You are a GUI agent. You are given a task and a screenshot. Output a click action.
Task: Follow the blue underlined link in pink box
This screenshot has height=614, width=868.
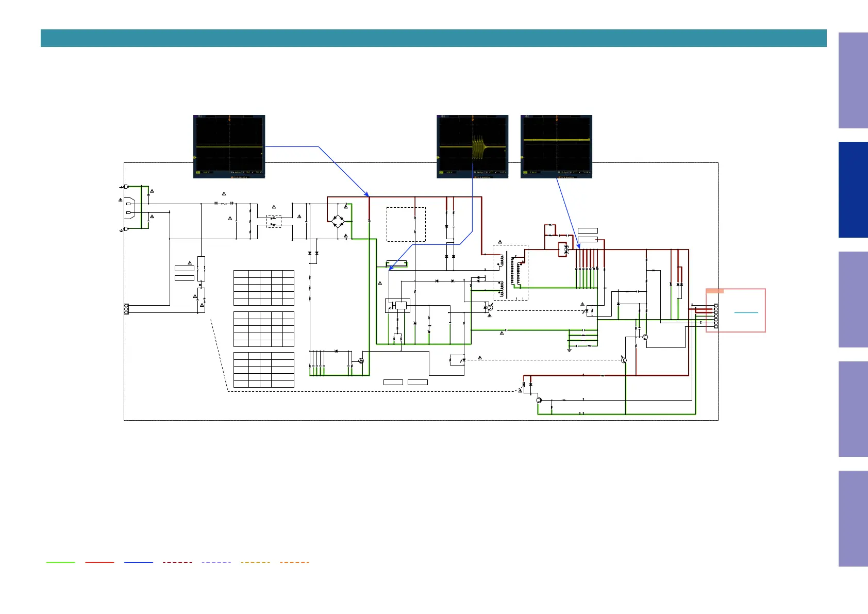point(746,312)
